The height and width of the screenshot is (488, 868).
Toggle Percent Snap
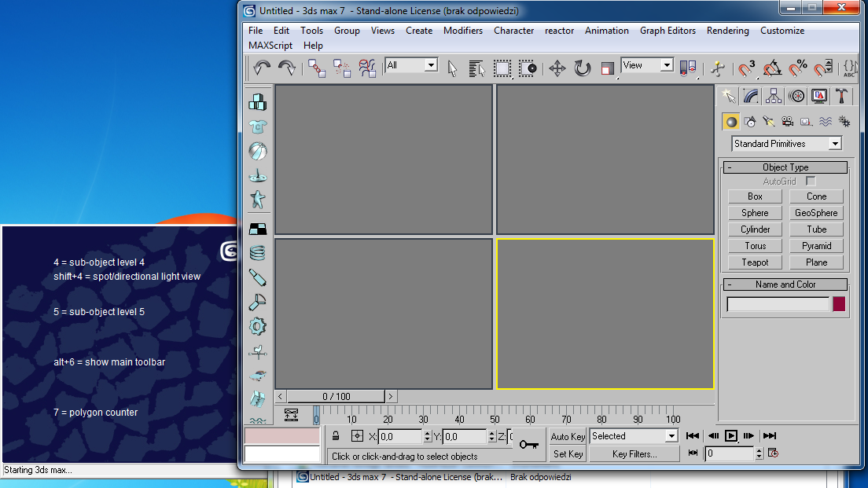[x=797, y=68]
